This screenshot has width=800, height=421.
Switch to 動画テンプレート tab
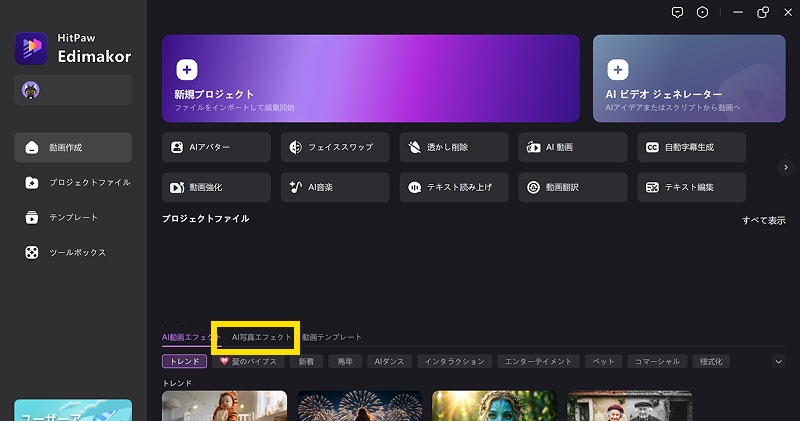332,337
